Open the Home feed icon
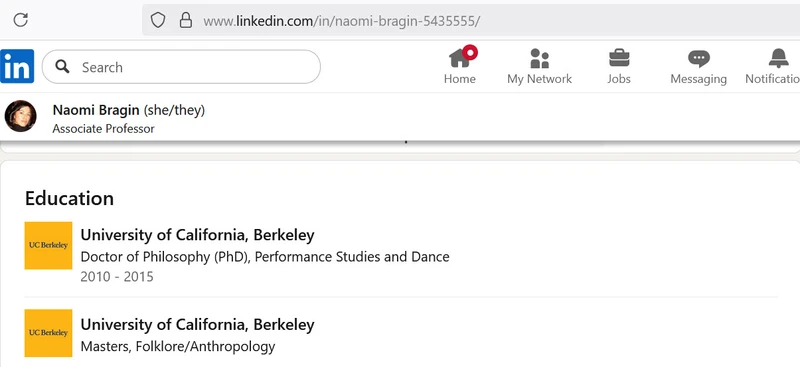 [459, 58]
